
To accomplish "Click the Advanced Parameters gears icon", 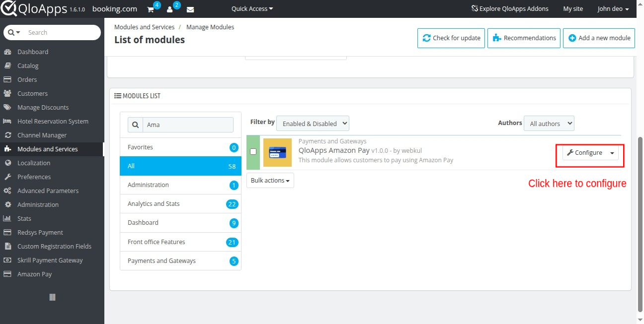I will pos(7,191).
